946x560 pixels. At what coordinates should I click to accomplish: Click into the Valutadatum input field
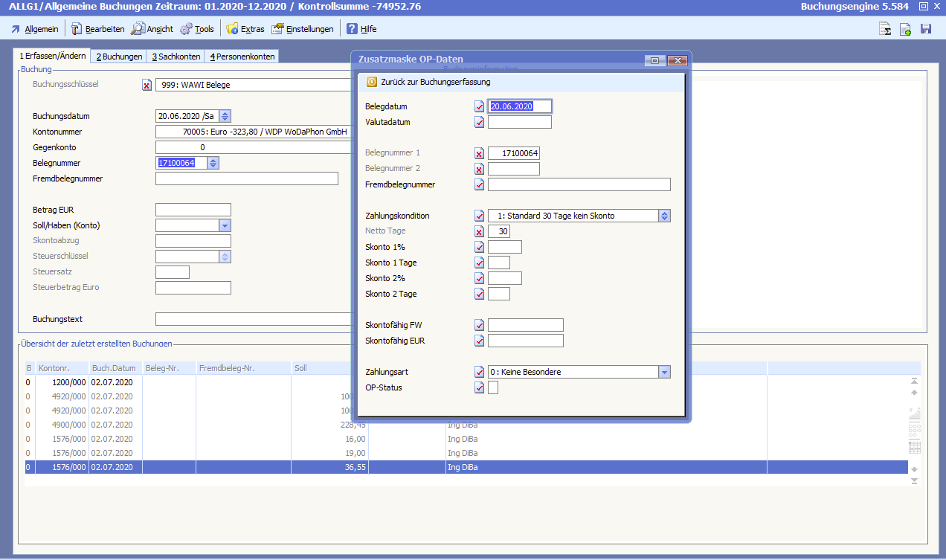point(519,122)
